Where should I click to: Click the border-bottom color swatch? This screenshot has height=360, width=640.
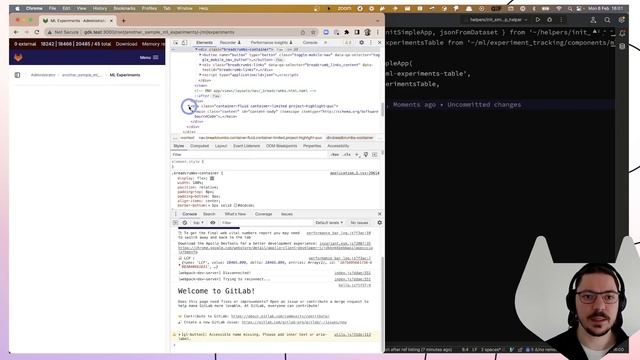point(236,205)
